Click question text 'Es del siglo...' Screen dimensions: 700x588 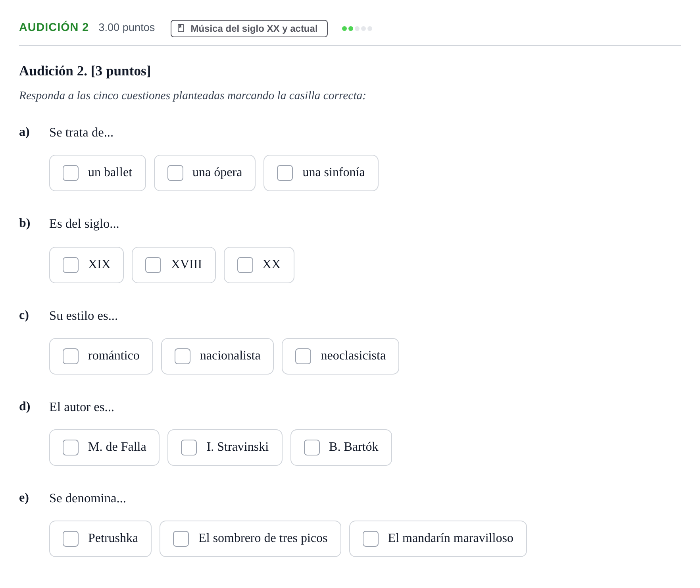tap(84, 224)
